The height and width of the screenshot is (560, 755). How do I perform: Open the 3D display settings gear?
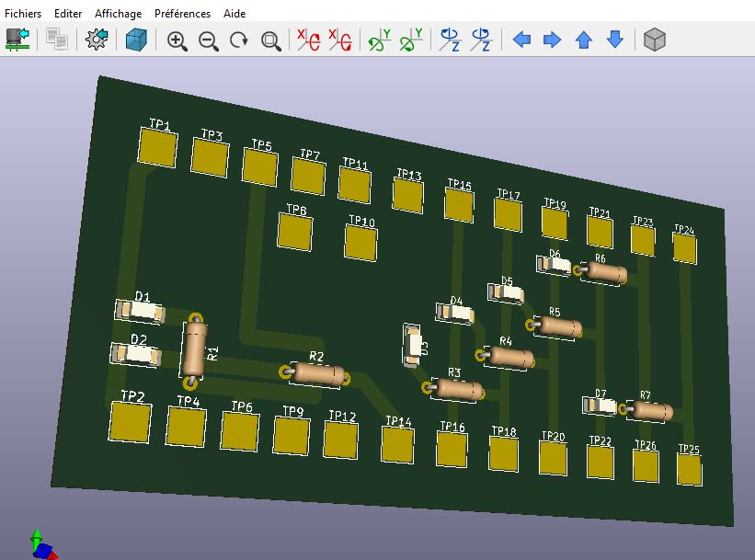pyautogui.click(x=97, y=40)
